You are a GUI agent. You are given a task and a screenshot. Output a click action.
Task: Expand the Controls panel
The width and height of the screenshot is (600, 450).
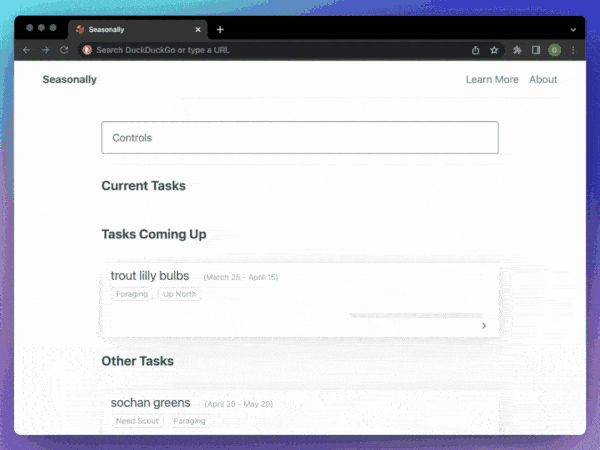click(300, 138)
